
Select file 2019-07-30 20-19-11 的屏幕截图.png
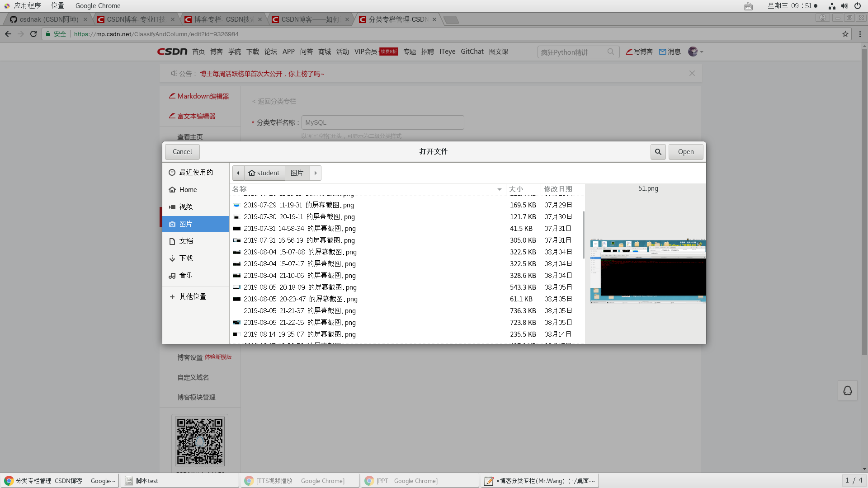click(x=407, y=217)
